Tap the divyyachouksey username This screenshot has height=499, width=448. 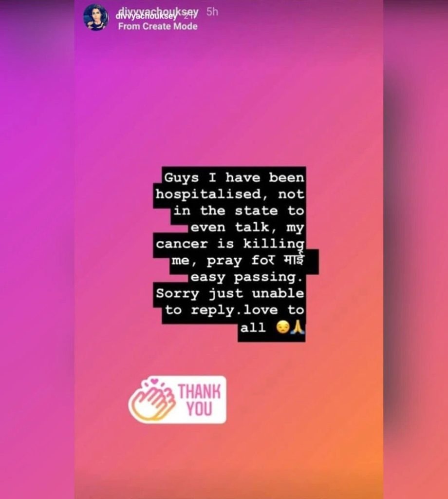tap(158, 13)
